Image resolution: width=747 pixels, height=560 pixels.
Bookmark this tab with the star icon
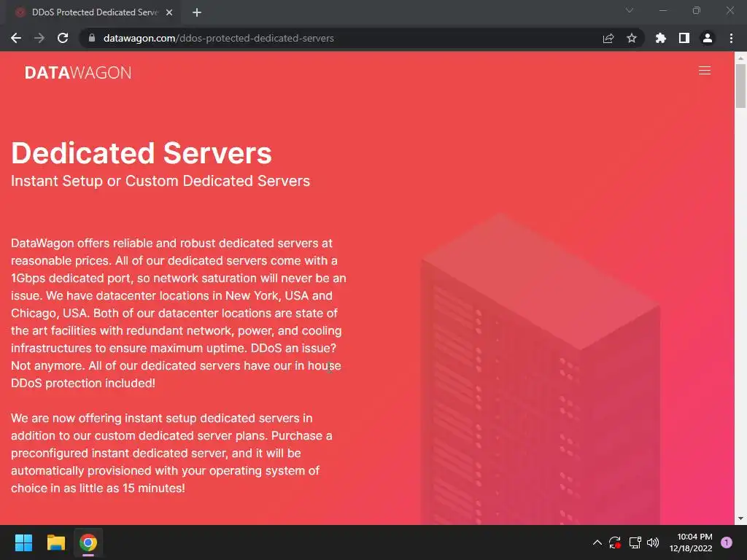tap(632, 38)
